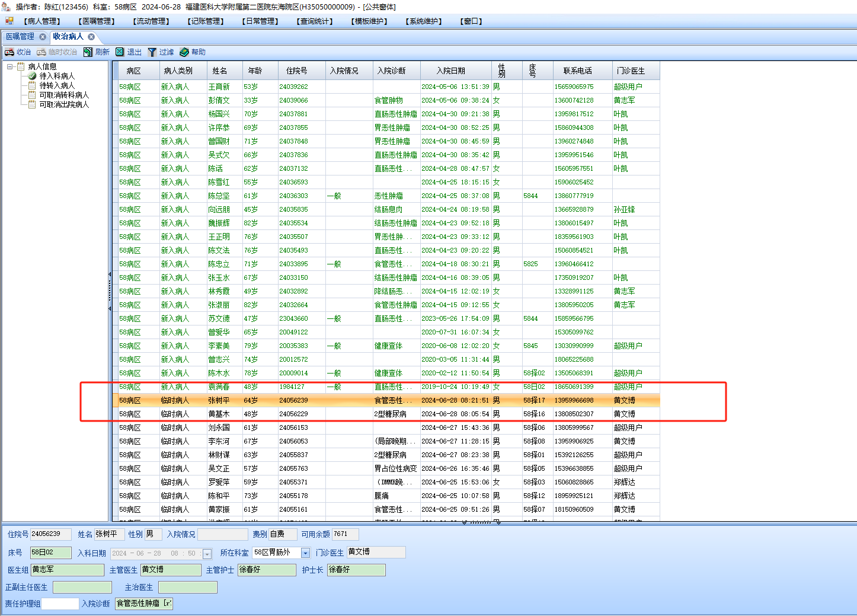Screen dimensions: 857x616
Task: Click the 医生组 field showing 黄志军
Action: click(67, 570)
